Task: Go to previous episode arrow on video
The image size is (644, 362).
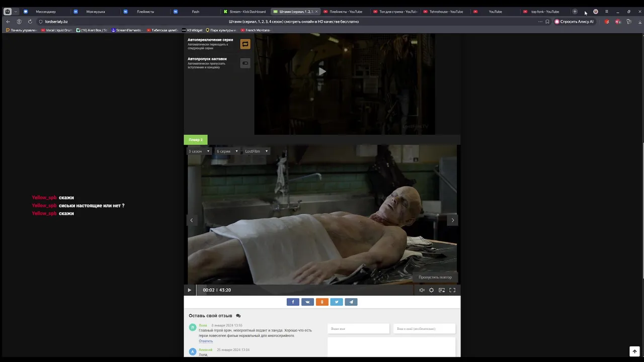Action: 191,220
